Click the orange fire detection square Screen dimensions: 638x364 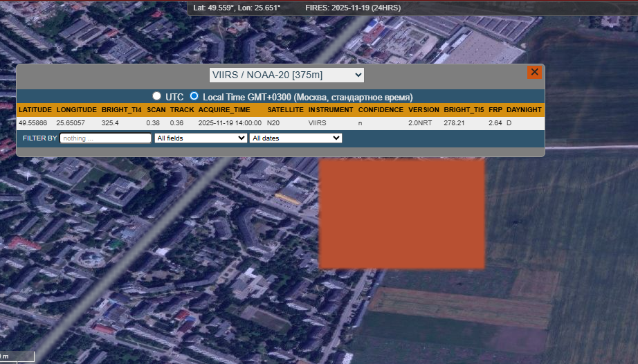401,214
